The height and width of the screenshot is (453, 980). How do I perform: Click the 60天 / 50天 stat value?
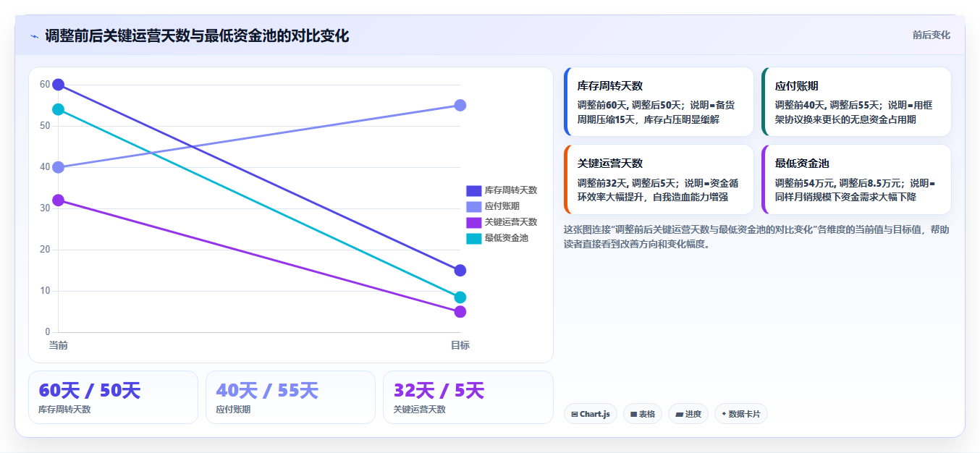coord(89,391)
